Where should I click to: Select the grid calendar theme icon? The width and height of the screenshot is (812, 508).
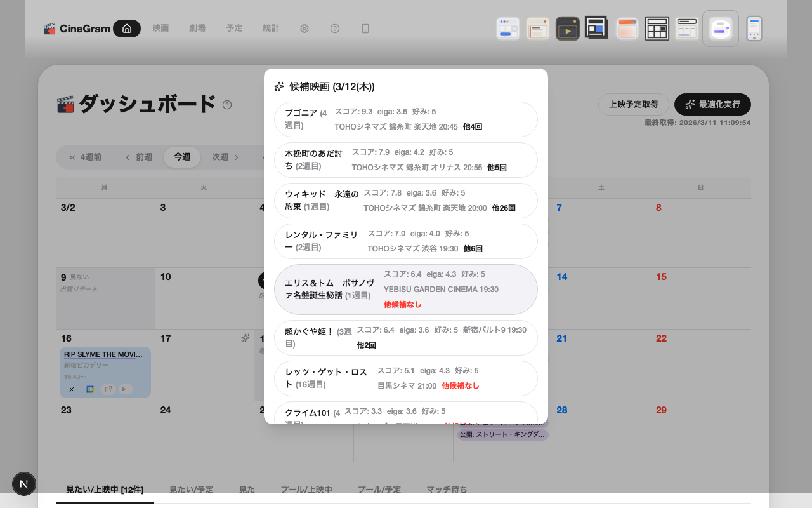[x=657, y=28]
